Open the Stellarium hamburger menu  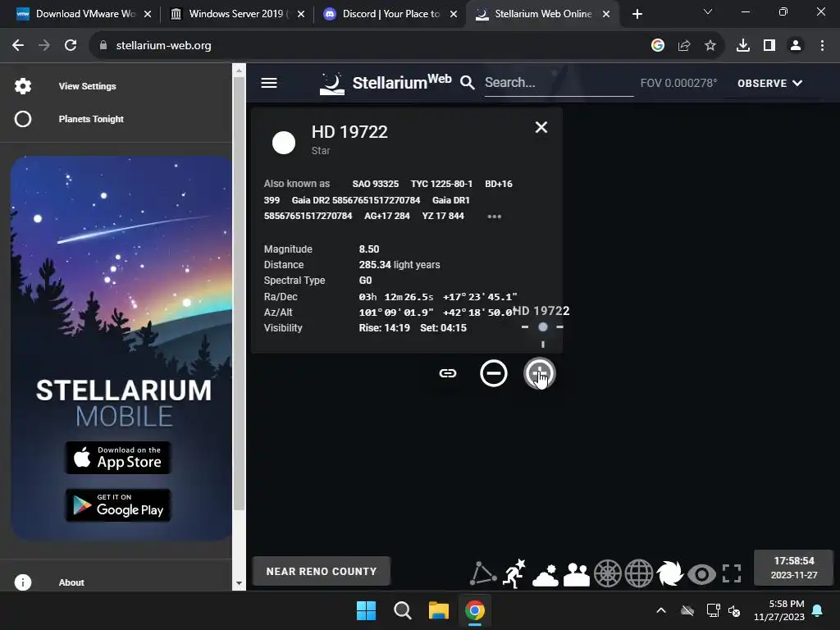click(x=269, y=83)
